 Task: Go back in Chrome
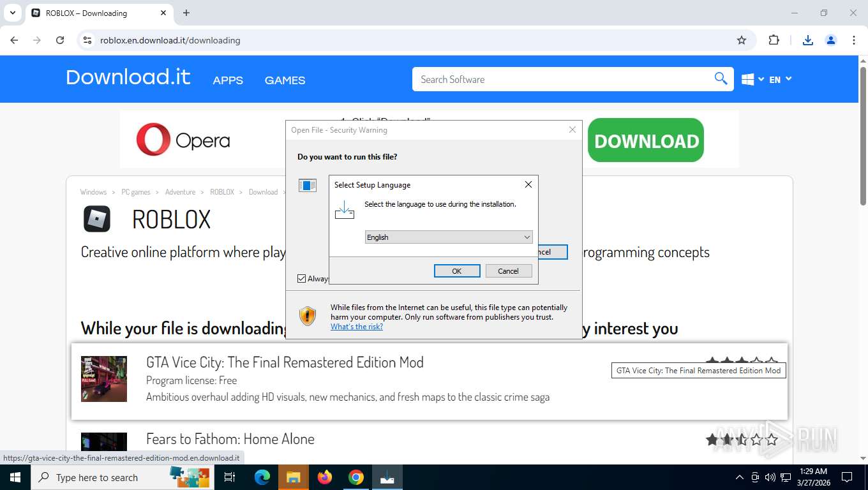[14, 40]
